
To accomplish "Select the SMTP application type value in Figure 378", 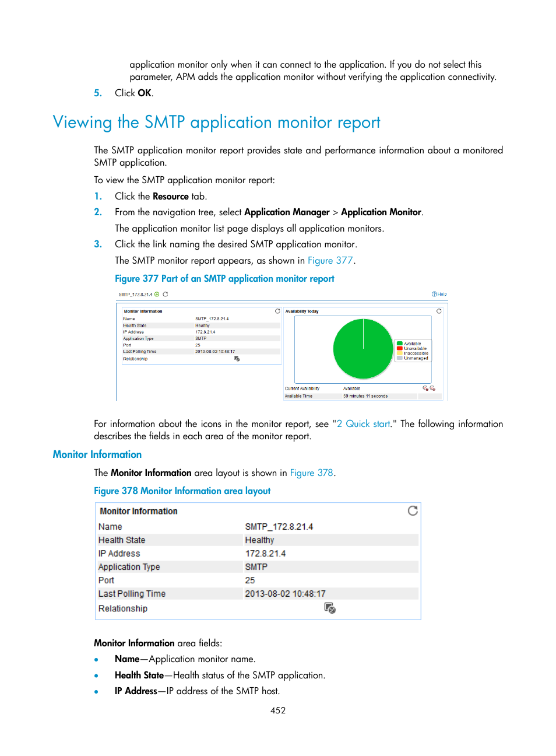I will pos(256,567).
